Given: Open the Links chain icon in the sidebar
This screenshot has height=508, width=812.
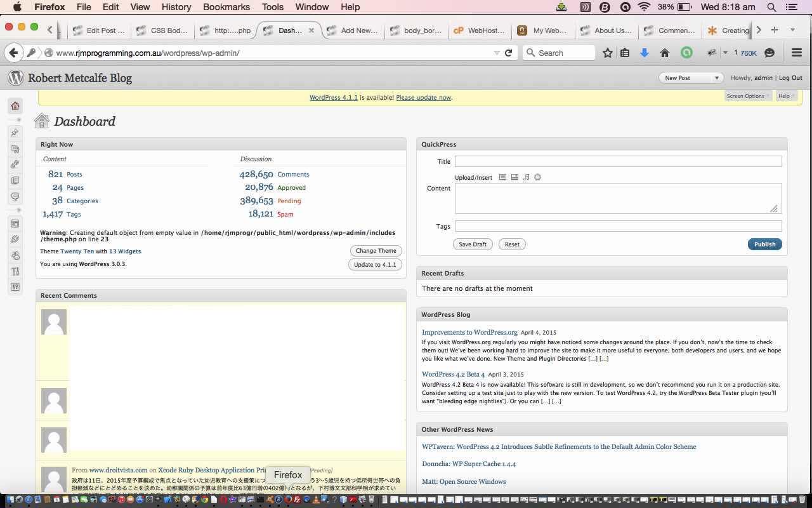Looking at the screenshot, I should click(x=15, y=164).
